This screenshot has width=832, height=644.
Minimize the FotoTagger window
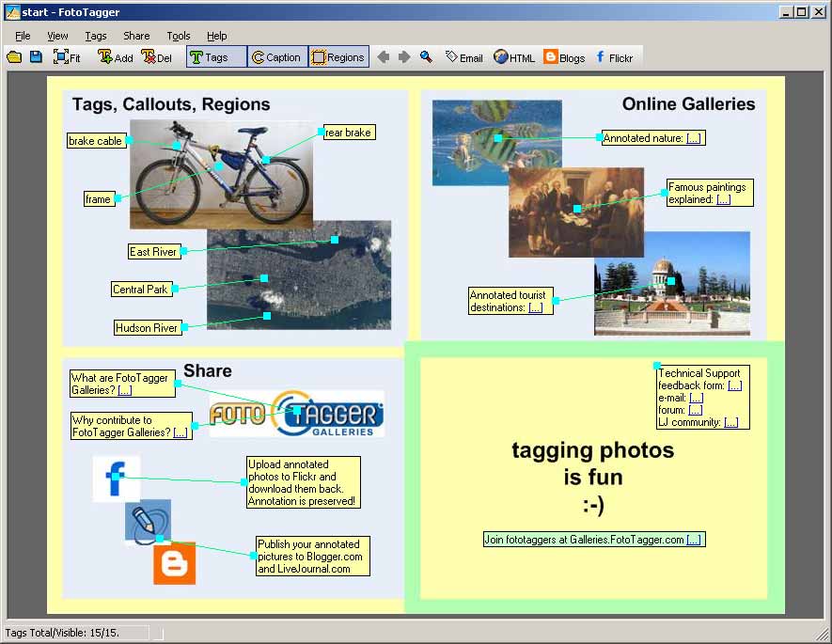pyautogui.click(x=786, y=11)
